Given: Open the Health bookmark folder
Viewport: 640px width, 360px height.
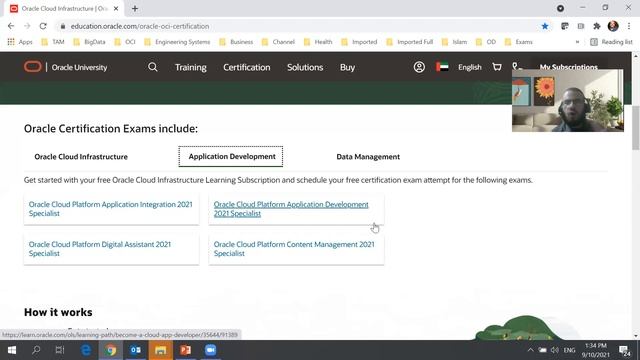Looking at the screenshot, I should click(318, 42).
